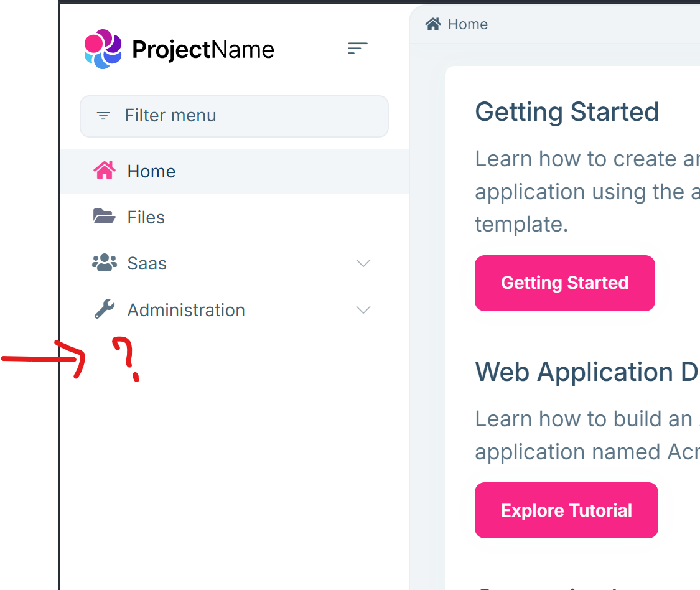
Task: Expand the Administration submenu chevron
Action: pyautogui.click(x=363, y=310)
